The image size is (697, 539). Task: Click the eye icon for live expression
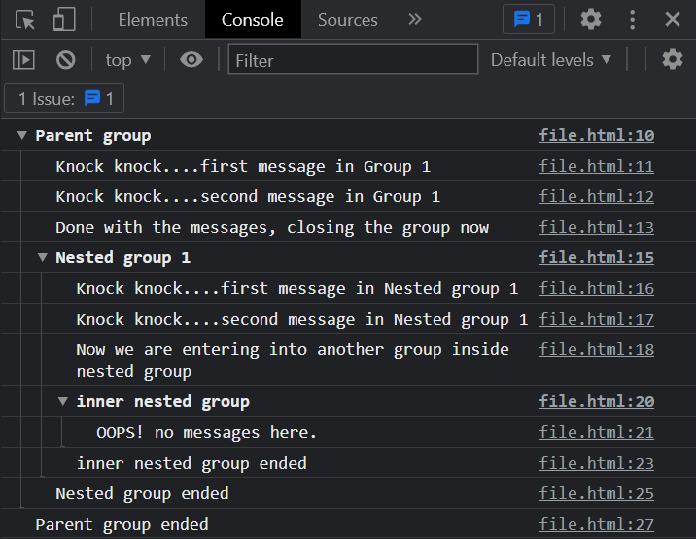click(x=191, y=60)
